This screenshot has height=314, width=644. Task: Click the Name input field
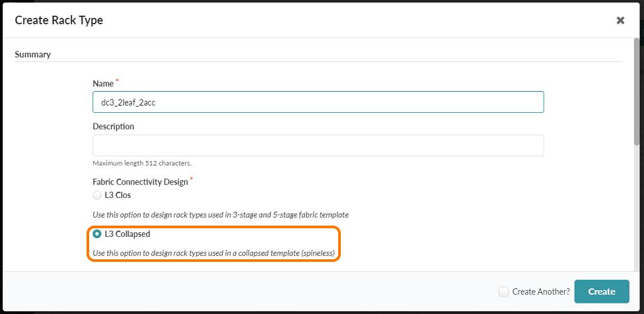pyautogui.click(x=318, y=102)
